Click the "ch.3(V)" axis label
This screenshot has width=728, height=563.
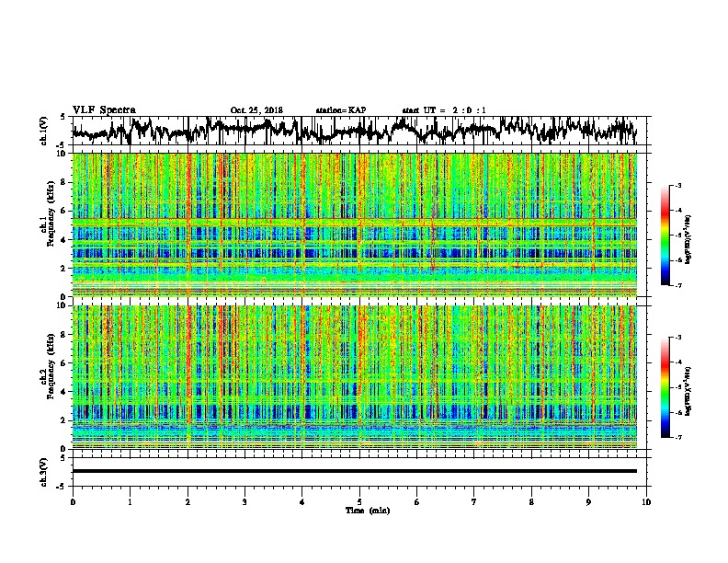[x=44, y=472]
